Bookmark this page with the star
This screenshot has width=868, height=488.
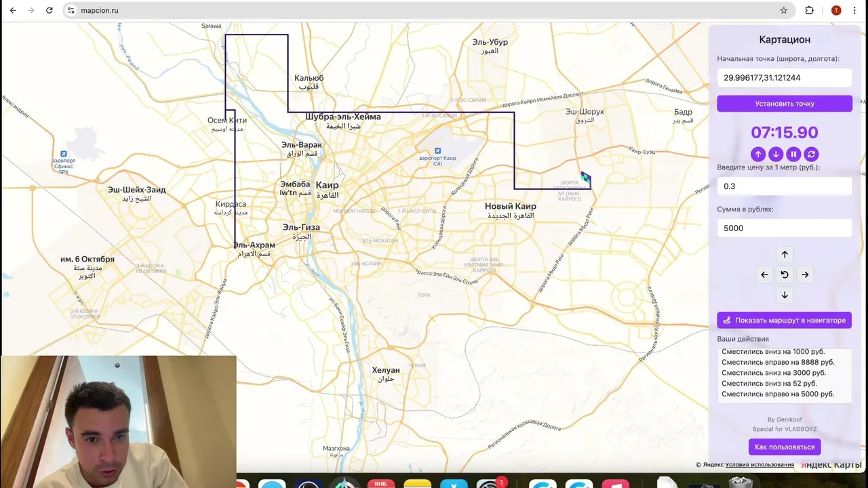pos(784,10)
